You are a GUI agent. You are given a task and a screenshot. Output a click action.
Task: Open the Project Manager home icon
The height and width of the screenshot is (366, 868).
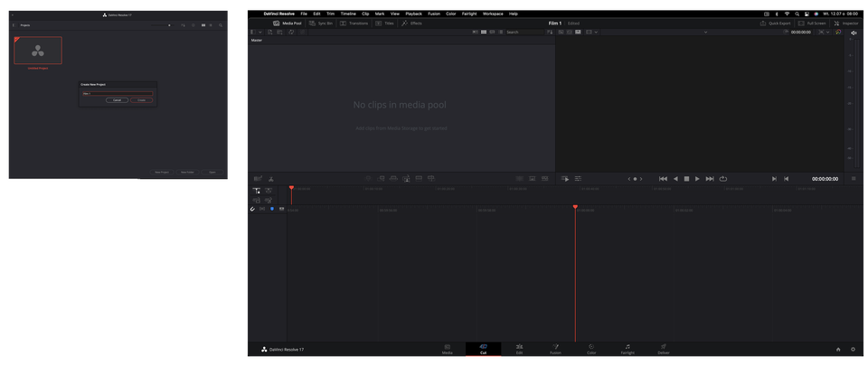pyautogui.click(x=838, y=349)
